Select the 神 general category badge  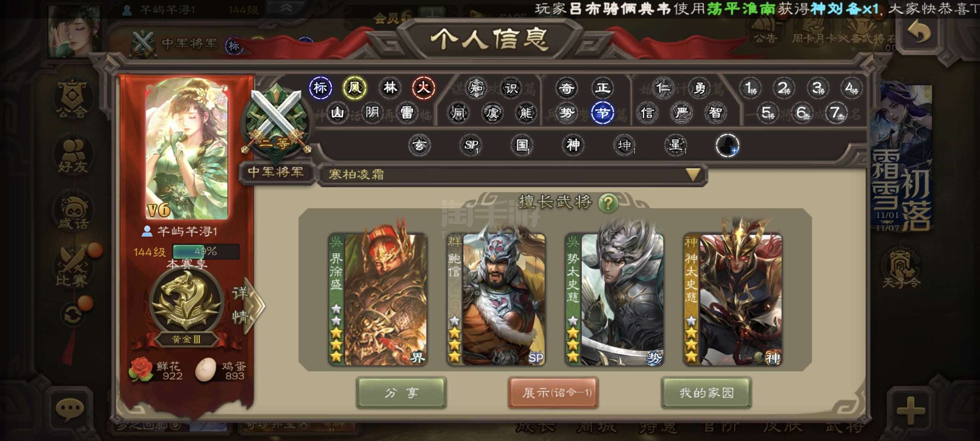(573, 145)
